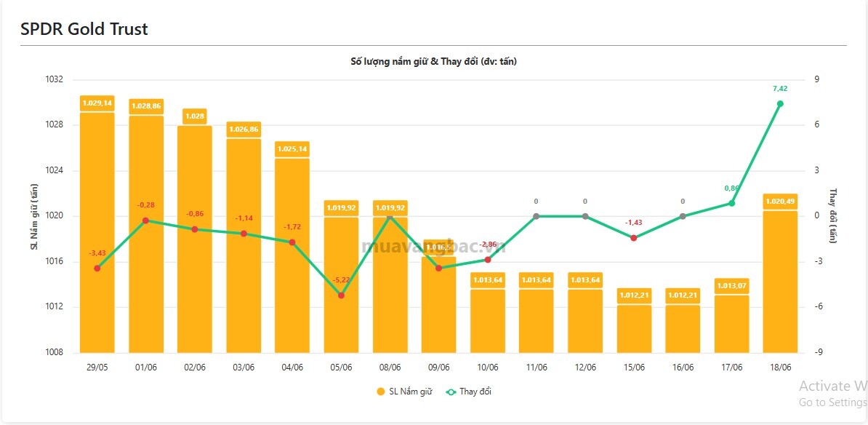
Task: Select the -1,43 red point on 15/06
Action: (x=634, y=238)
